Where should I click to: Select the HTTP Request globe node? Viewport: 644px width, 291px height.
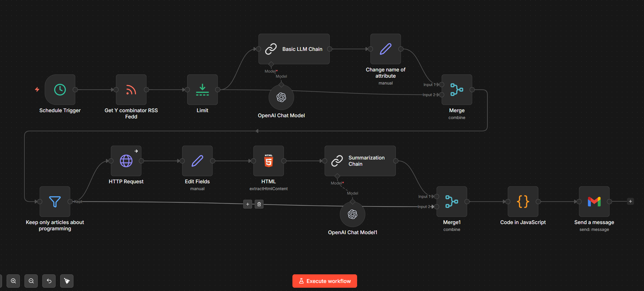126,161
